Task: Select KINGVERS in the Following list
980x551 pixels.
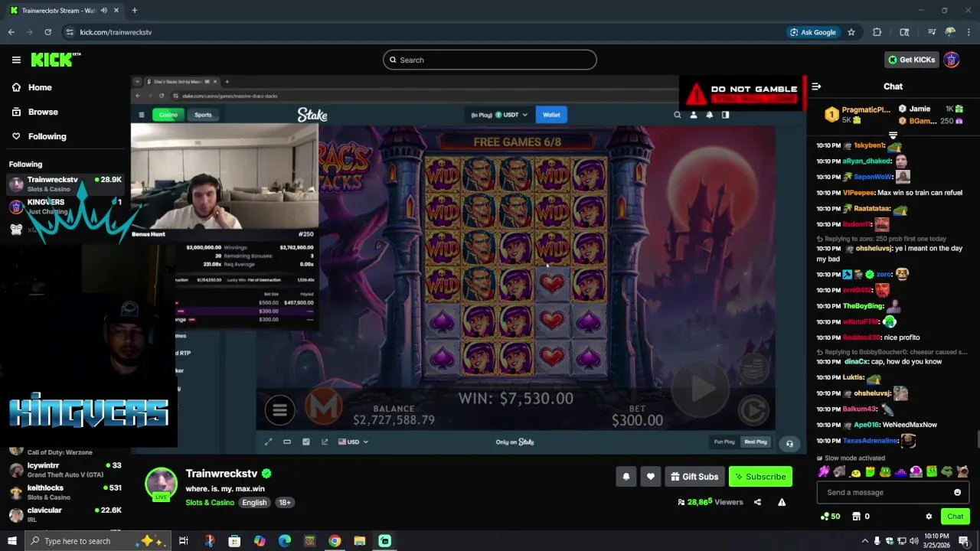Action: pyautogui.click(x=65, y=206)
